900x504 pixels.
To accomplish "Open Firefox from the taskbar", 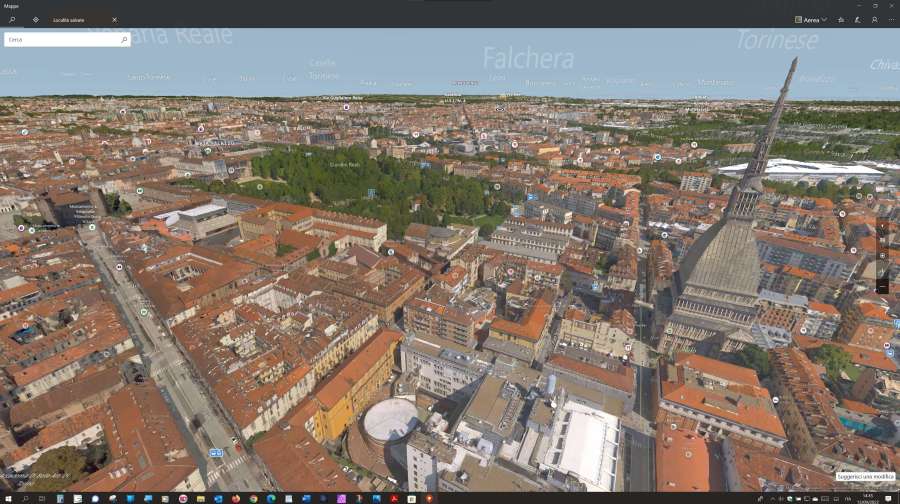I will [x=236, y=498].
